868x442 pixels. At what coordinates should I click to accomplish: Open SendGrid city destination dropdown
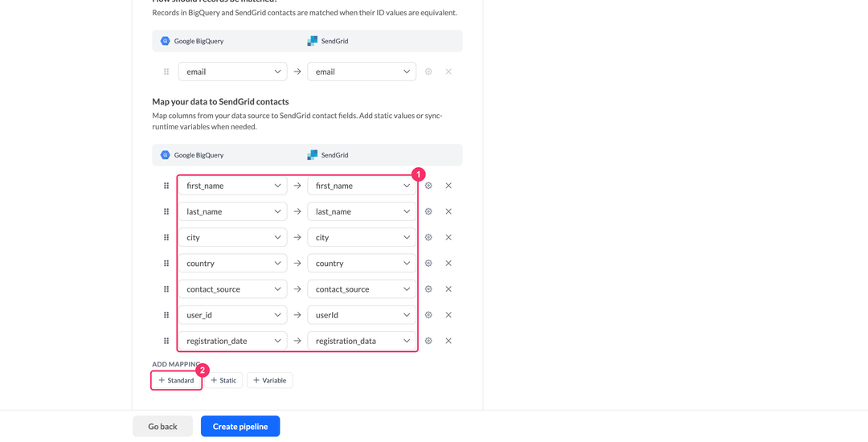[x=362, y=237]
